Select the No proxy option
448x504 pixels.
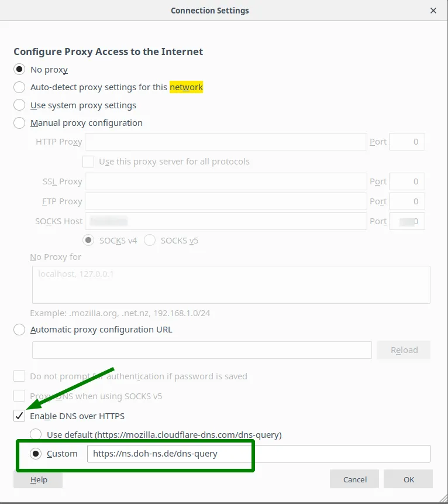[x=19, y=70]
